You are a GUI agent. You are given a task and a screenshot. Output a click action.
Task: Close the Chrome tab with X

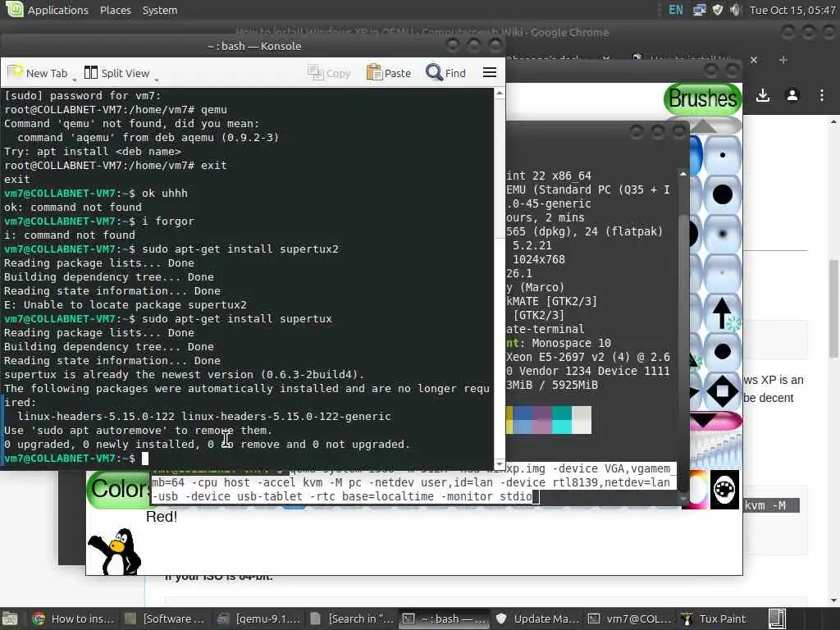click(754, 60)
